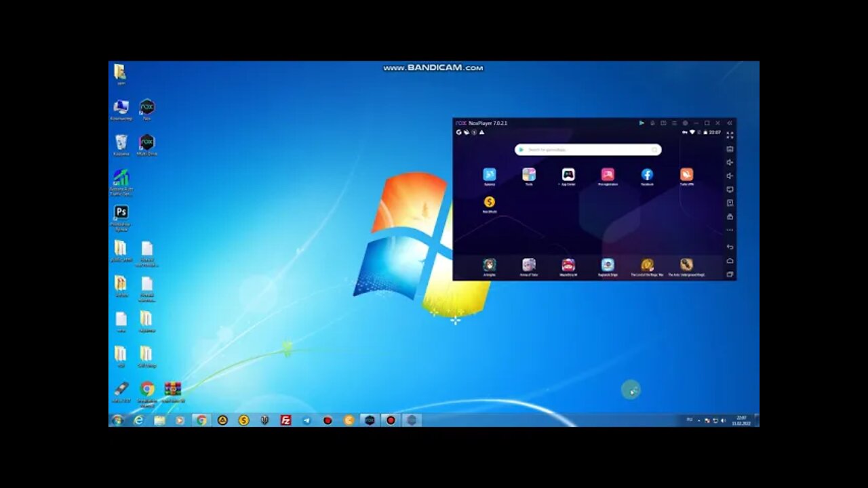Select the Recycle Bin desktop icon
868x488 pixels.
[121, 145]
